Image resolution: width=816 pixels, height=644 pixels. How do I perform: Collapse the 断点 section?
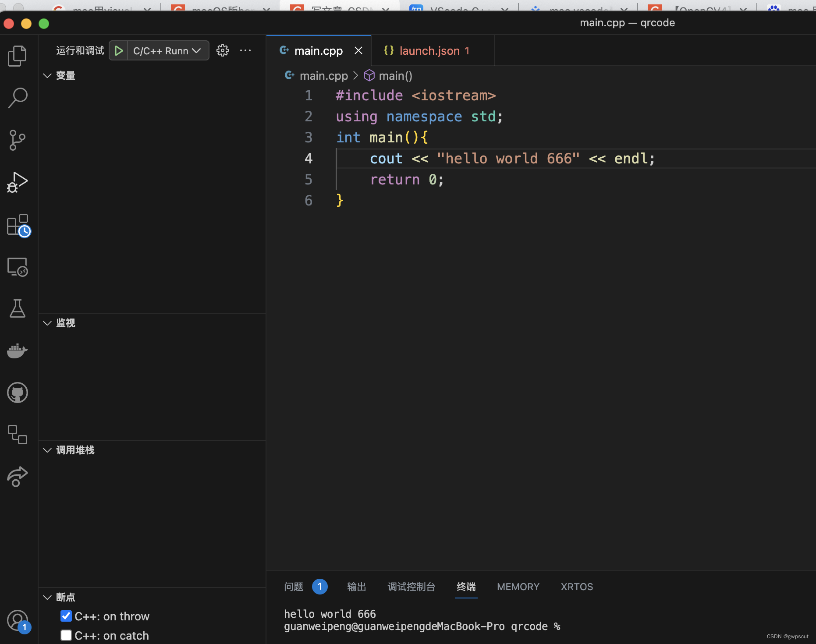point(47,597)
